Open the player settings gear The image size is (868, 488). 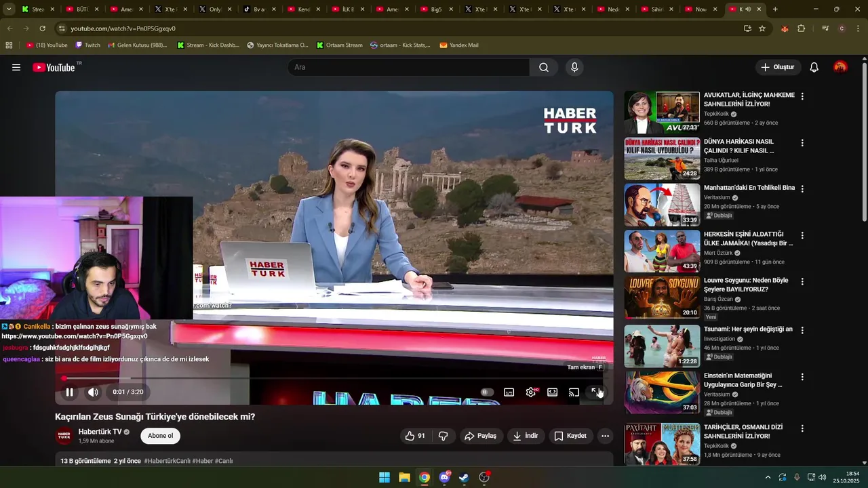pyautogui.click(x=531, y=392)
